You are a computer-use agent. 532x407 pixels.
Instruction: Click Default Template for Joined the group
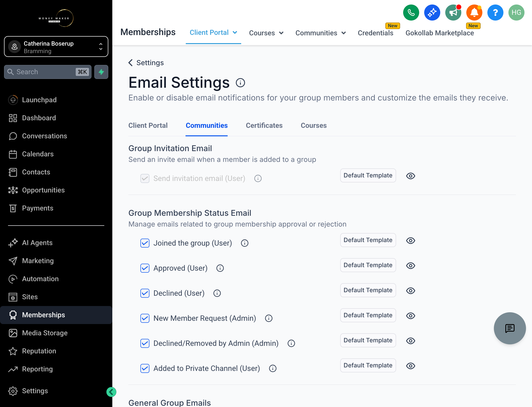pos(368,240)
